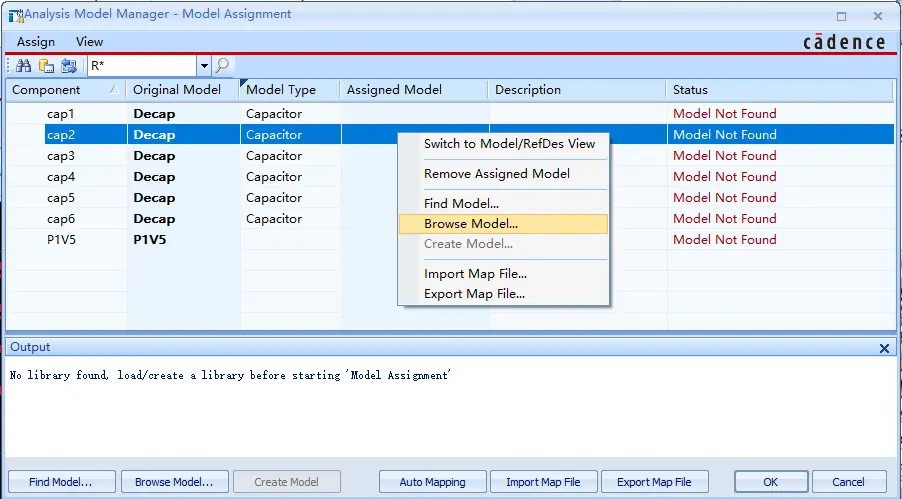902x499 pixels.
Task: Select Browse Model... in context menu
Action: tap(503, 224)
